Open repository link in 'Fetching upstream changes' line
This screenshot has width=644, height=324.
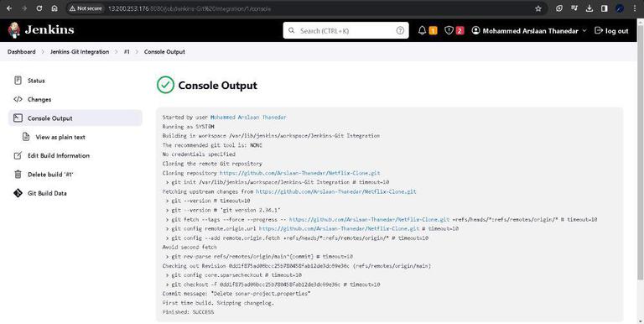pyautogui.click(x=336, y=191)
